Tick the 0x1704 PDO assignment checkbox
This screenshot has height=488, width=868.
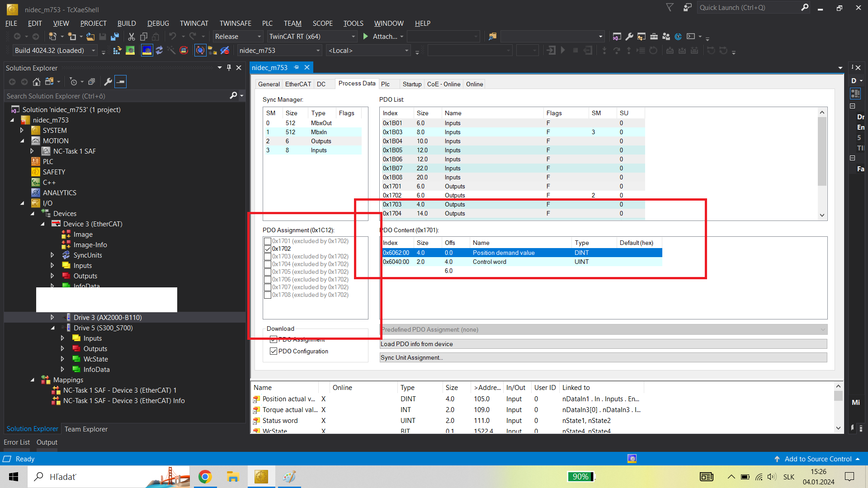pyautogui.click(x=268, y=264)
